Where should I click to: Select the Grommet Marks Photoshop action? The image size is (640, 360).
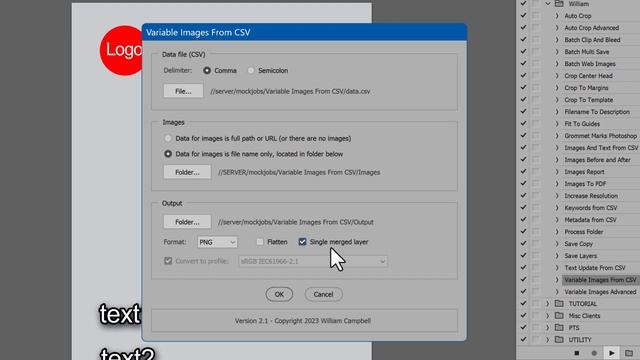click(600, 136)
